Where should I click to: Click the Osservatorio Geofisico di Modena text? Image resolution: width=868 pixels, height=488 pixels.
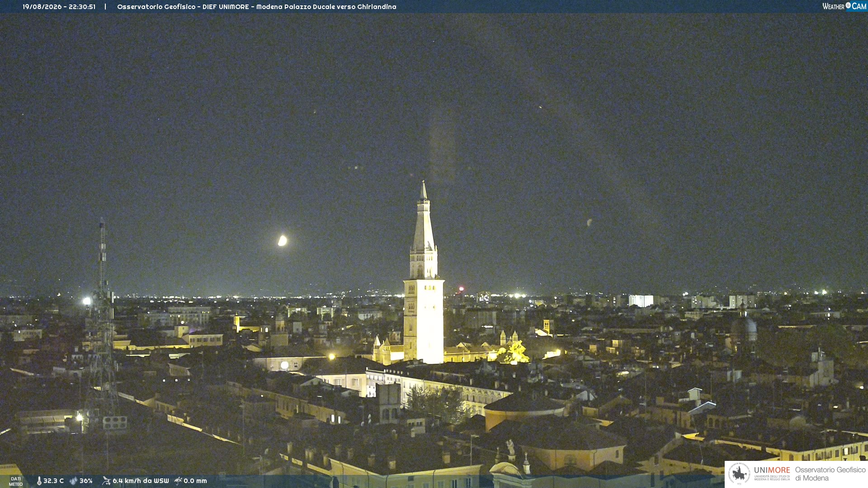tap(830, 474)
